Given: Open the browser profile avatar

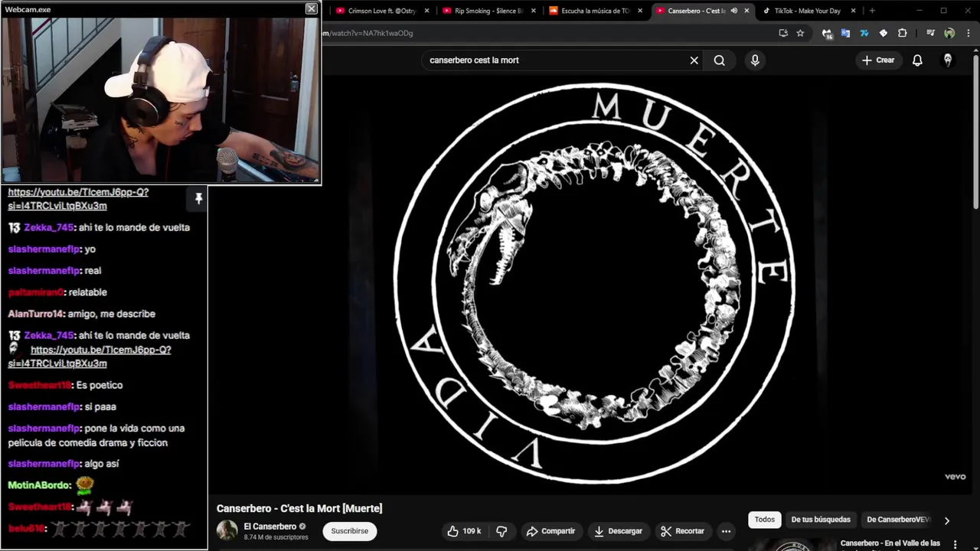Looking at the screenshot, I should [949, 33].
